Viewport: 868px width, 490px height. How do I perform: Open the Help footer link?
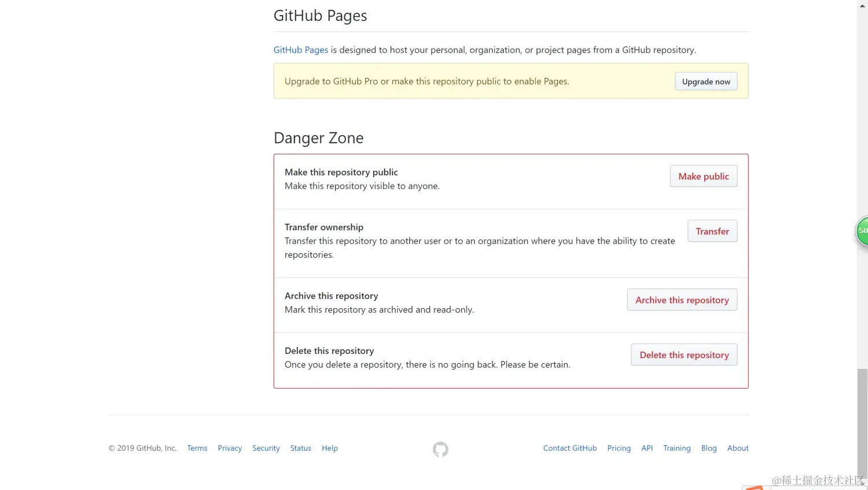click(330, 448)
